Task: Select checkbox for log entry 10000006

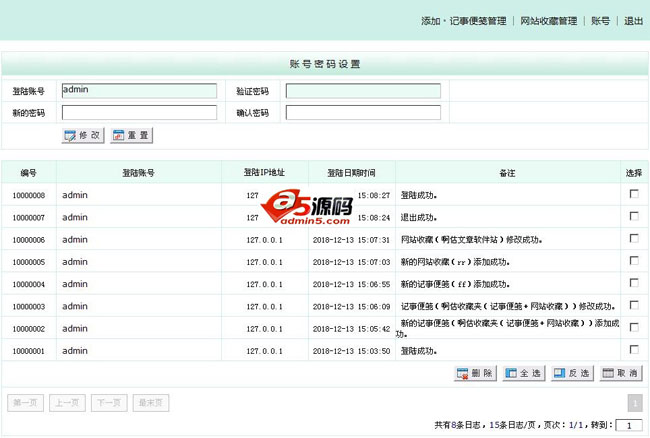Action: pyautogui.click(x=633, y=239)
